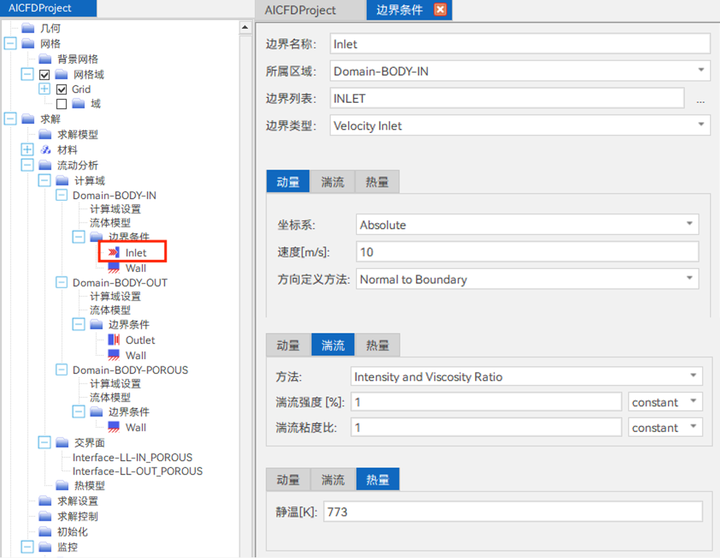Viewport: 720px width, 558px height.
Task: Select the highlighted 热量 tab
Action: 377,479
